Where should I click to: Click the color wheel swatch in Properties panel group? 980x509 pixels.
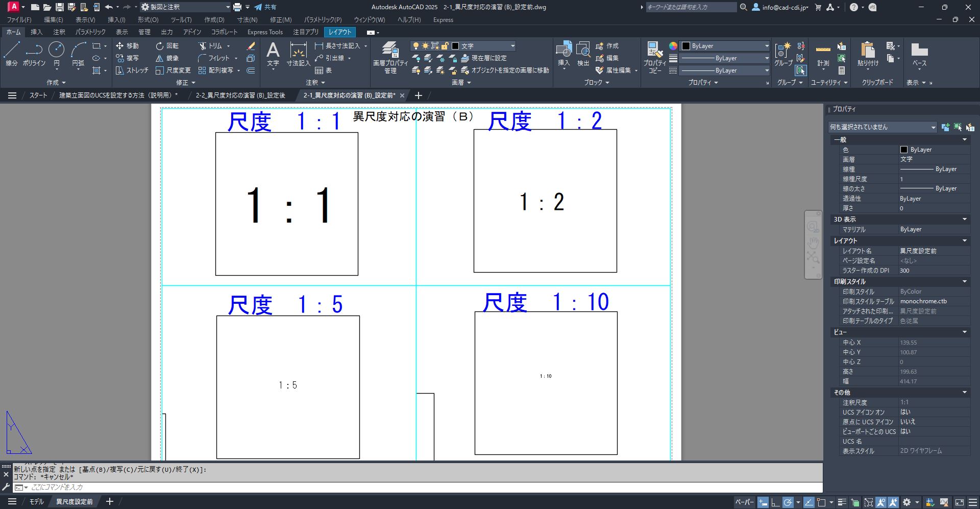pyautogui.click(x=674, y=46)
